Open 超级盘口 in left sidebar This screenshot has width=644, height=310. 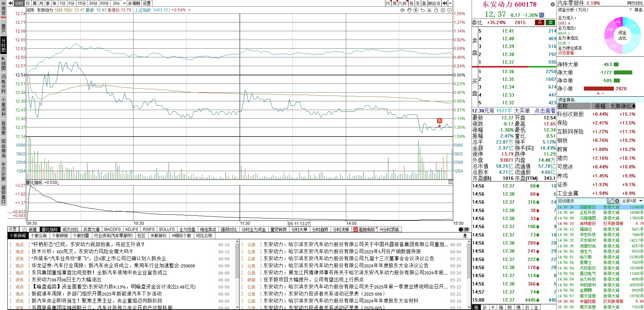point(3,194)
